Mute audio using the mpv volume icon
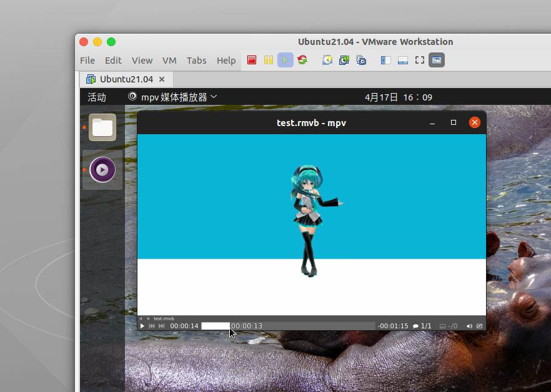551x392 pixels. 469,326
